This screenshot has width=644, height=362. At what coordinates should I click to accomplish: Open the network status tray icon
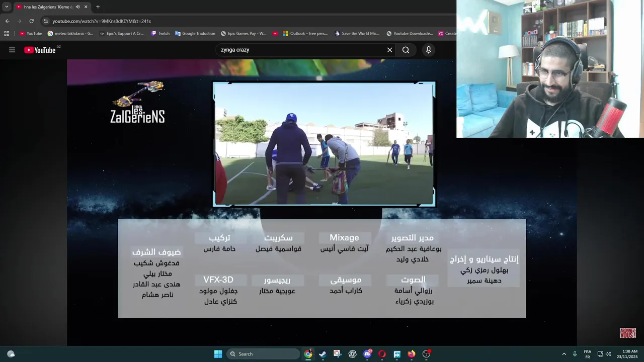(600, 354)
